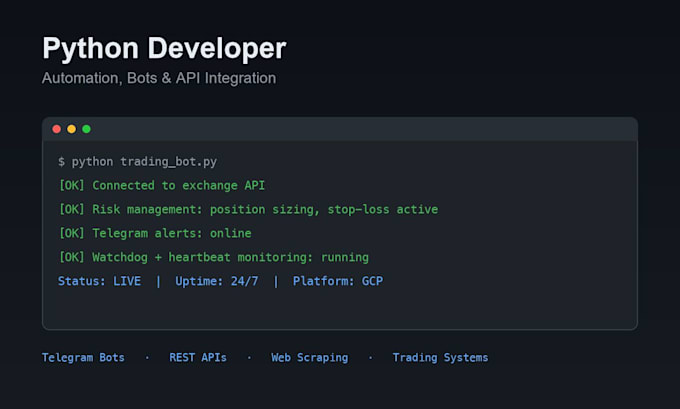Click the yellow minimize dot

[x=72, y=129]
